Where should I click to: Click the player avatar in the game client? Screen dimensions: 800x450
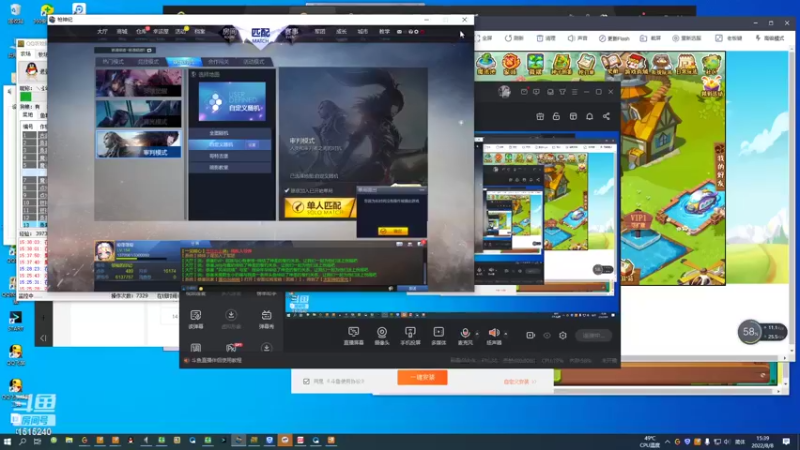point(104,251)
